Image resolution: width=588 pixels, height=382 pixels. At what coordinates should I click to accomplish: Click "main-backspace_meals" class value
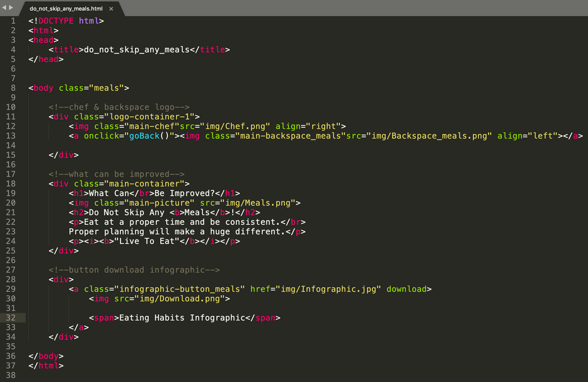pos(290,136)
